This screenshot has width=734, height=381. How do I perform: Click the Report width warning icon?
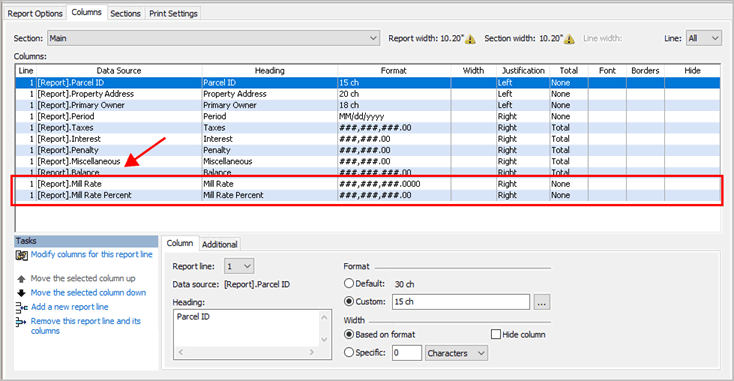point(470,39)
